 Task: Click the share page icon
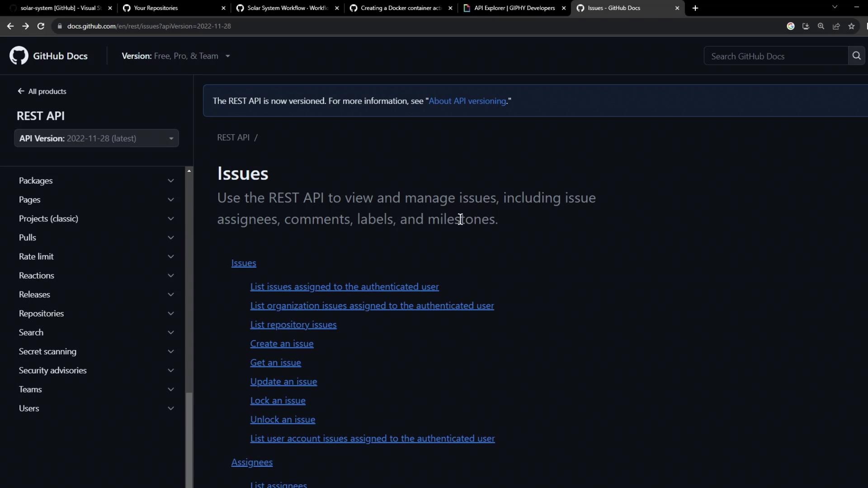[836, 26]
